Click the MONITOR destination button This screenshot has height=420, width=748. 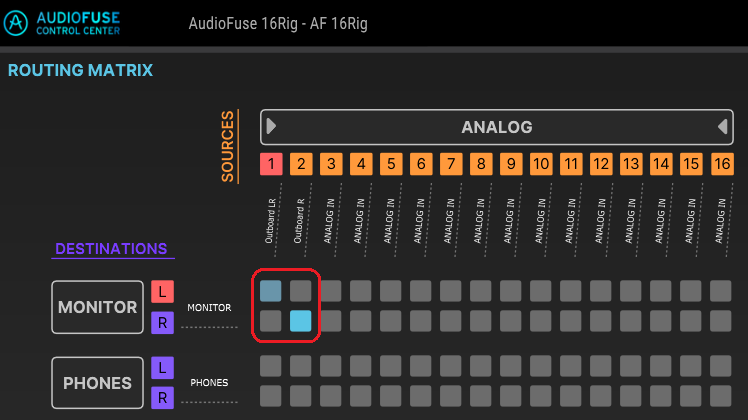click(97, 307)
